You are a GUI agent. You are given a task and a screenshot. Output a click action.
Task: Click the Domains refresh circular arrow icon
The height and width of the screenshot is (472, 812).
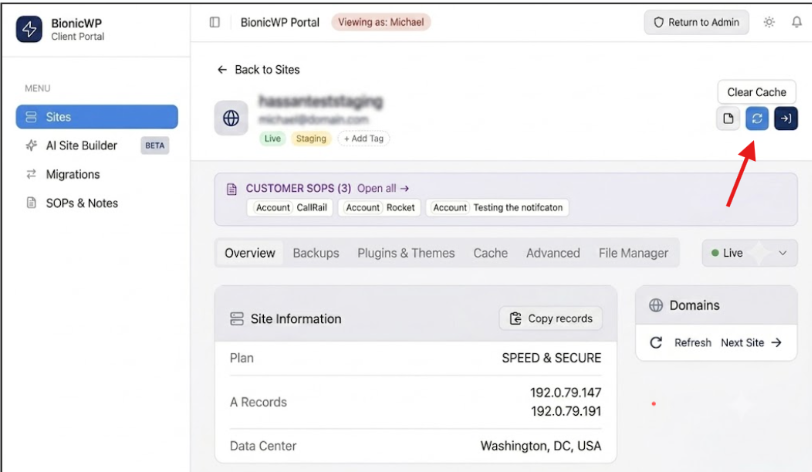pos(656,342)
